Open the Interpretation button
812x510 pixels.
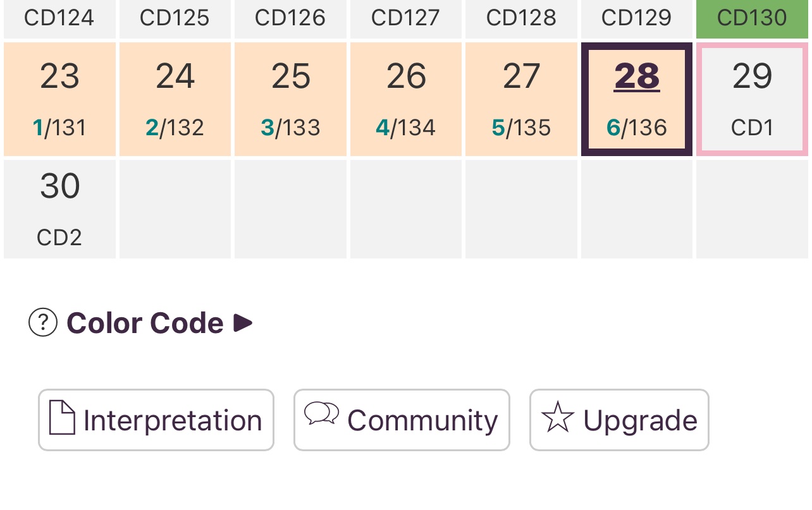coord(156,420)
